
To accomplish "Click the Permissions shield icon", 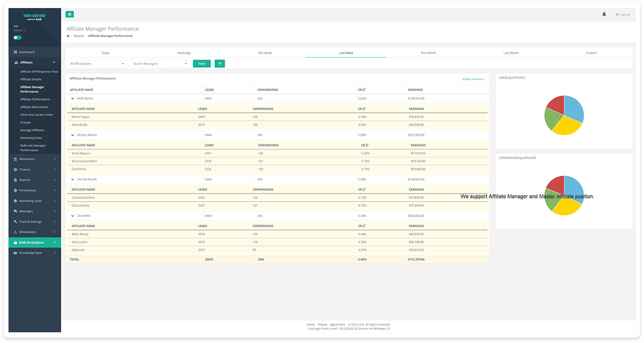I will point(16,190).
